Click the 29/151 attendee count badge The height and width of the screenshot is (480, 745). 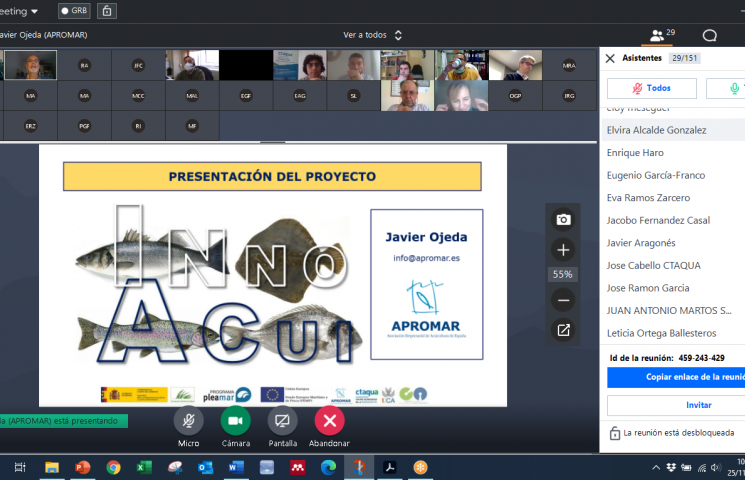[685, 58]
